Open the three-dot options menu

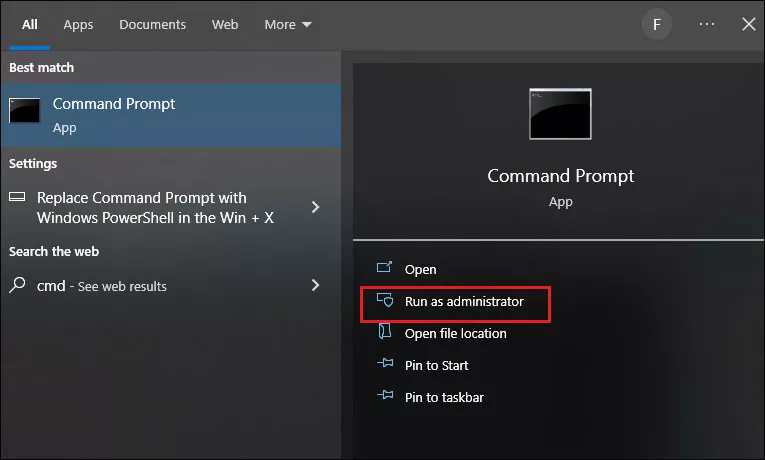(706, 24)
